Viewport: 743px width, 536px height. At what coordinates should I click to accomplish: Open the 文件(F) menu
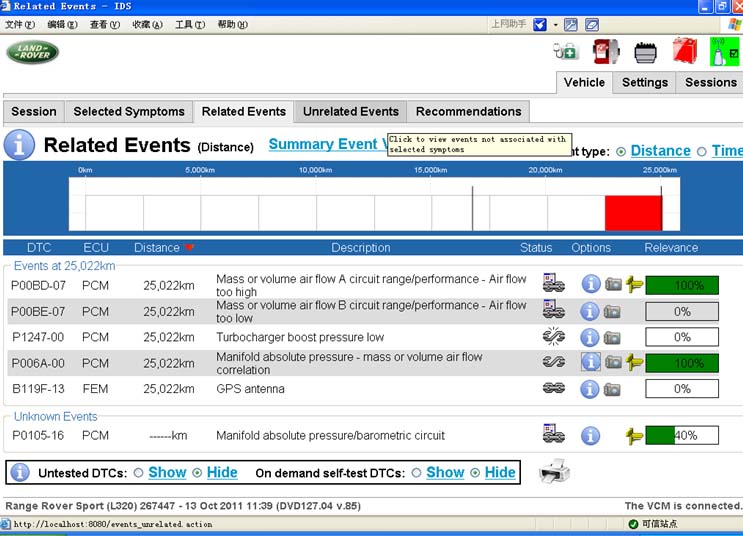[20, 25]
